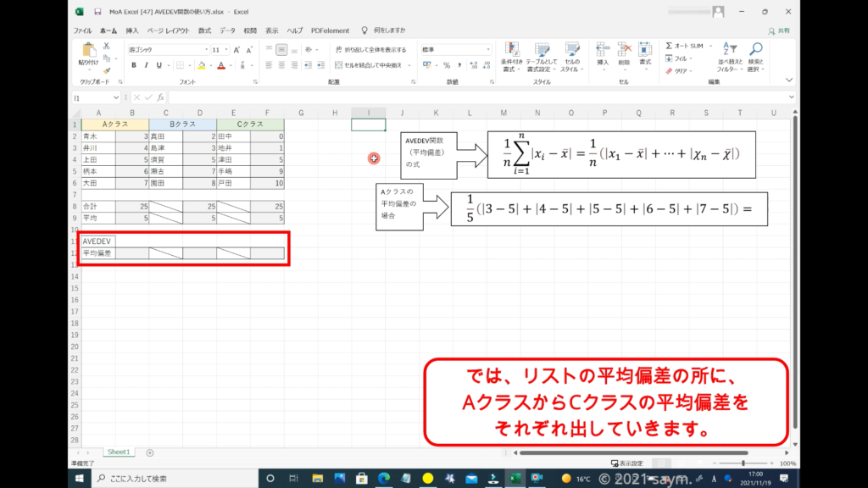Toggle wrap text (折り返して全体を表示する)

(x=370, y=50)
